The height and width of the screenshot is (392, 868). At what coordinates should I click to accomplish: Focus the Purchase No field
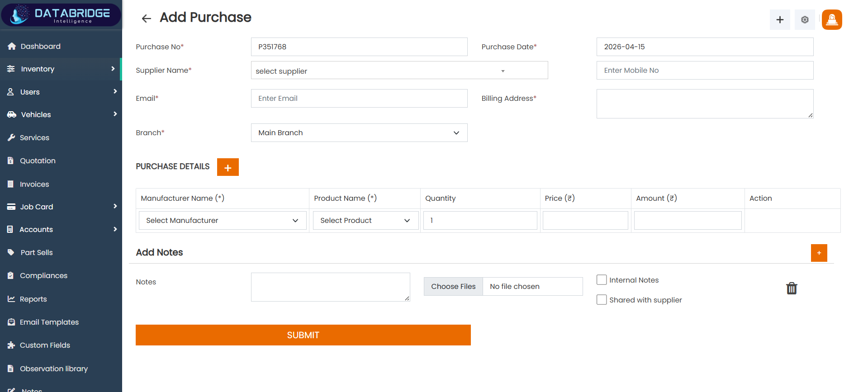pyautogui.click(x=359, y=47)
